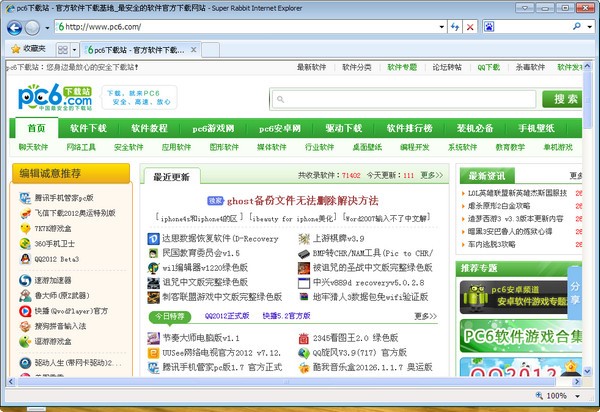
Task: Open the 驱动下载 navigation item
Action: click(344, 128)
